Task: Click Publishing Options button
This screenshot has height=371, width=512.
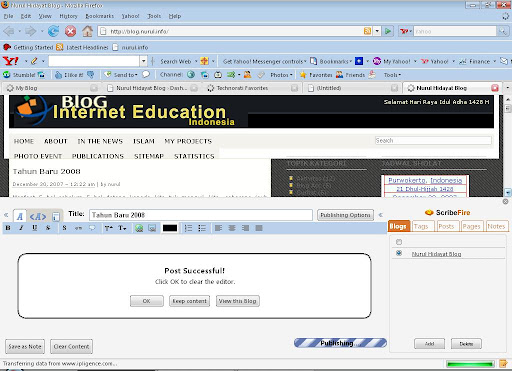Action: pos(345,215)
